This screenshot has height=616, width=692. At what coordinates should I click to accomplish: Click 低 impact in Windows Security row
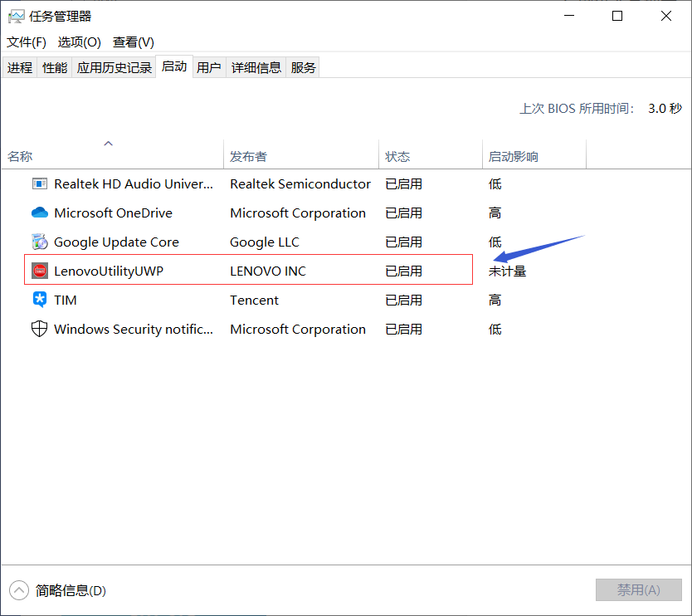495,329
